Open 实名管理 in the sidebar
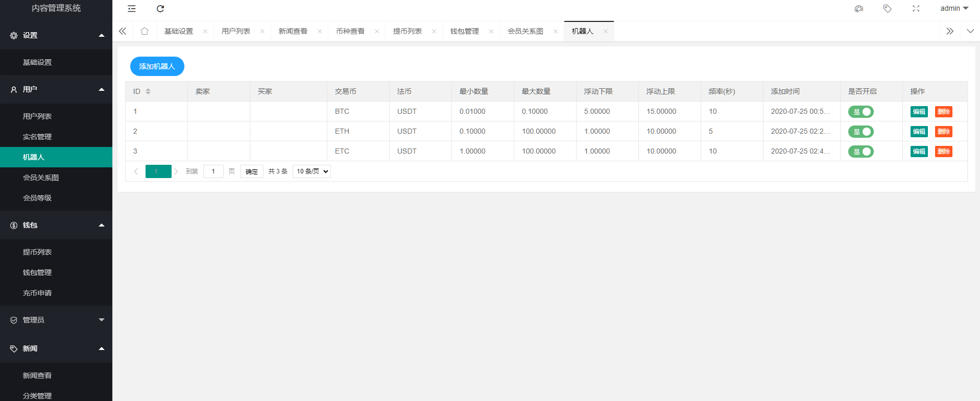 tap(37, 137)
